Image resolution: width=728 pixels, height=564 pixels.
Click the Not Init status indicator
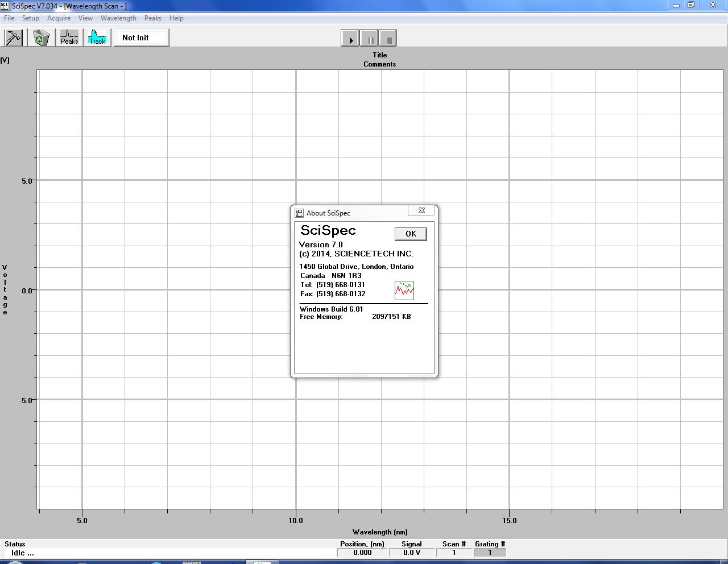click(x=142, y=38)
